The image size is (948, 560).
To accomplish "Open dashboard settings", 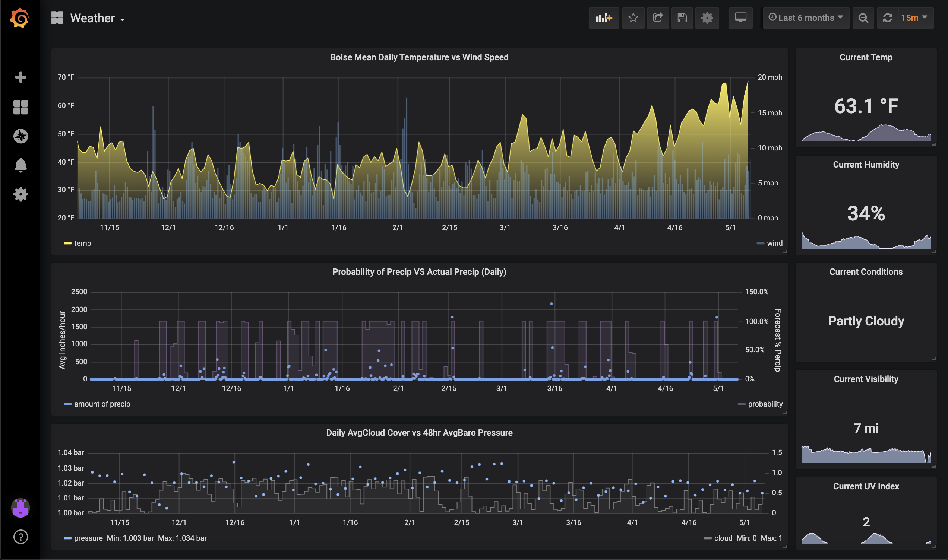I will point(707,18).
